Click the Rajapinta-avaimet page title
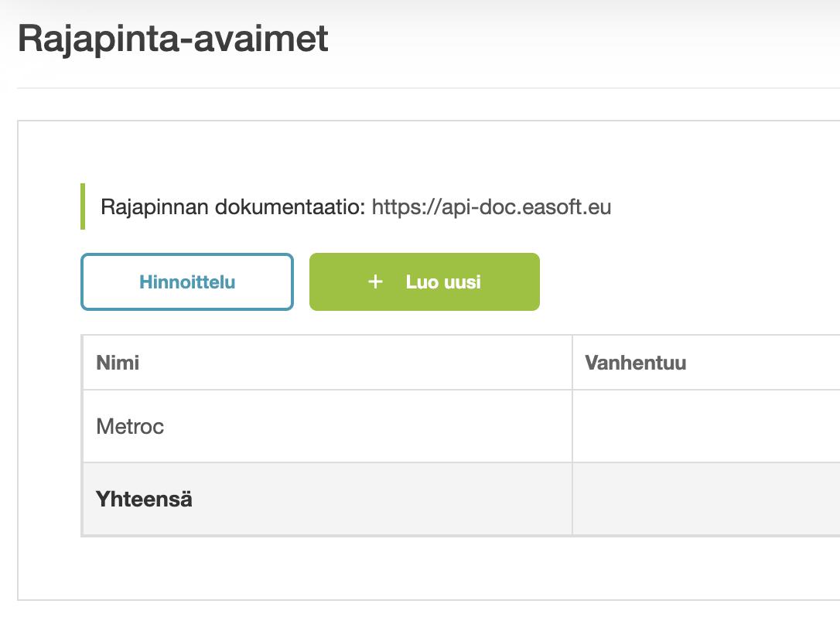The image size is (840, 631). [x=173, y=36]
